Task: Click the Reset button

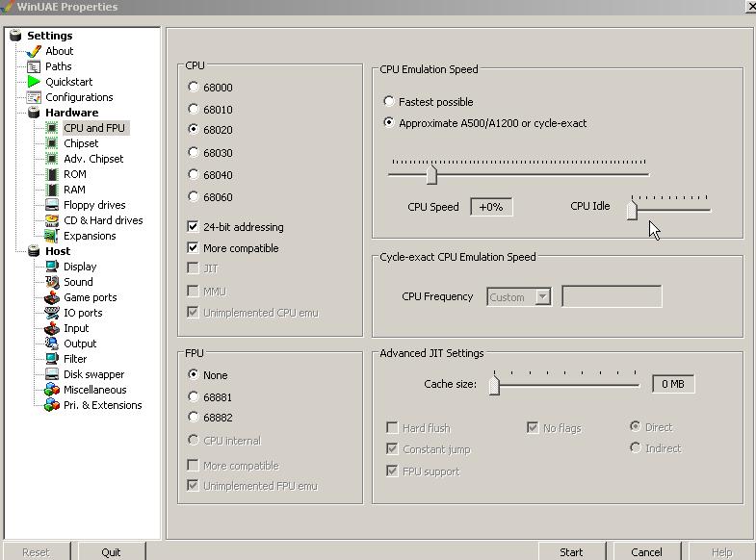Action: point(36,551)
